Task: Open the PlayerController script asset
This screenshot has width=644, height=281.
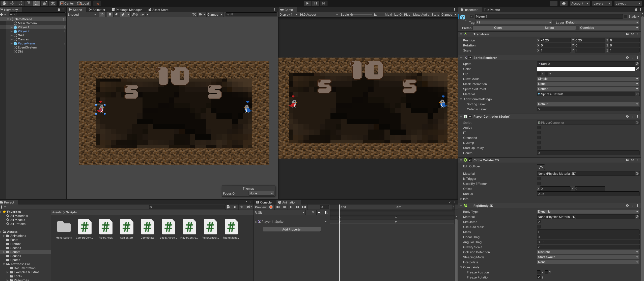Action: tap(189, 227)
